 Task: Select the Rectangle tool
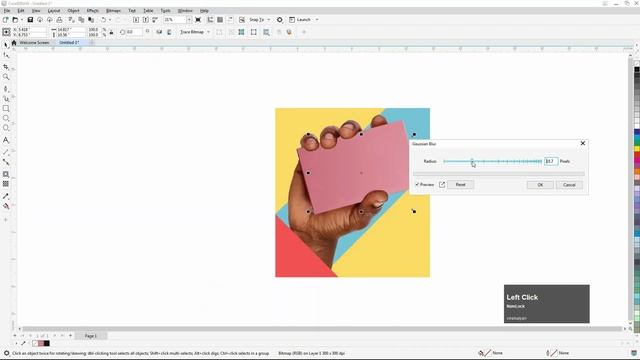click(x=6, y=109)
